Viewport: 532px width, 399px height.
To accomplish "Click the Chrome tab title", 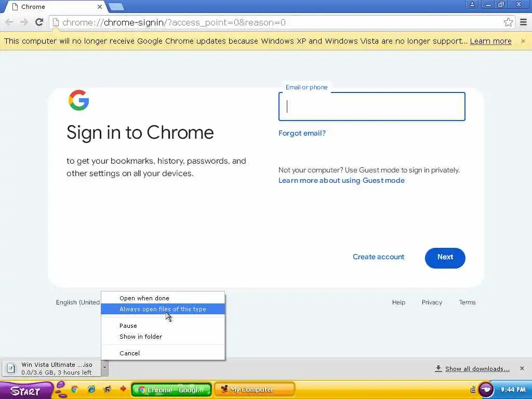I will pyautogui.click(x=33, y=7).
